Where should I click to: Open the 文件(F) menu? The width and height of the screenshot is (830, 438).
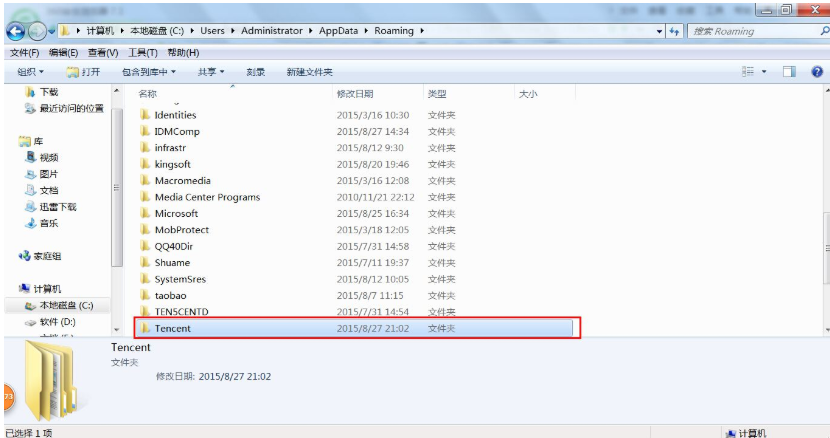[x=24, y=52]
